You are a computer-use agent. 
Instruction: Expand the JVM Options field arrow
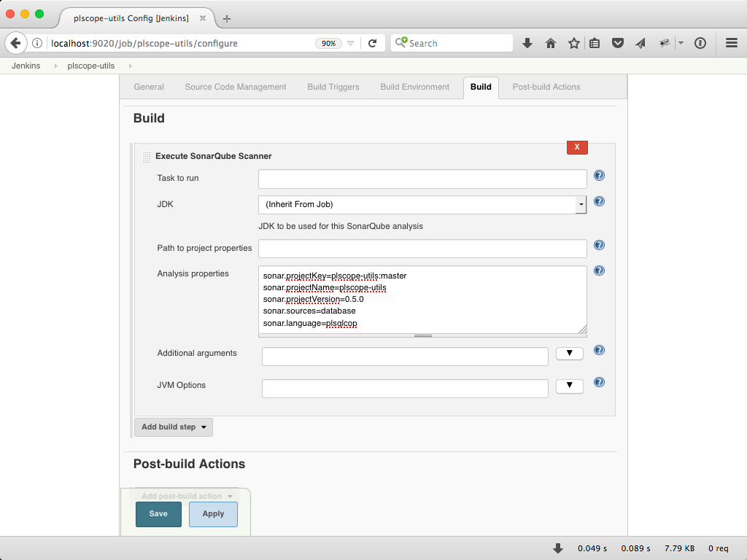569,385
